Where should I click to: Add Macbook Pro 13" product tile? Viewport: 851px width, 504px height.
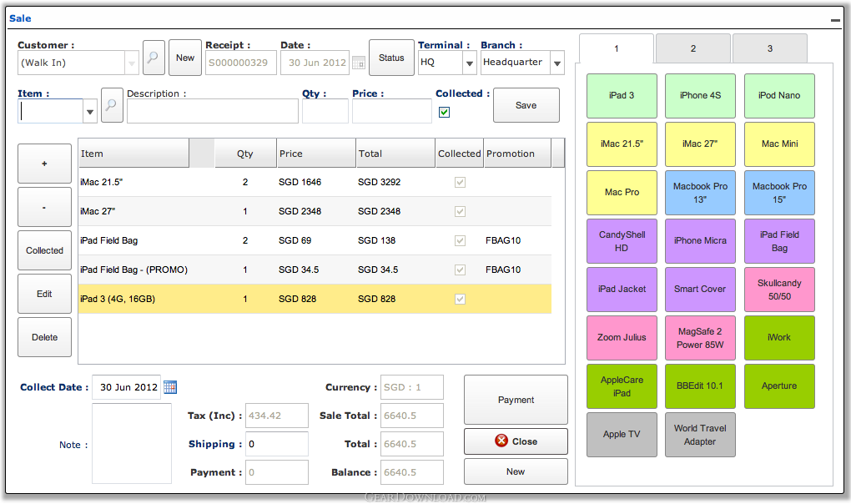click(x=700, y=193)
